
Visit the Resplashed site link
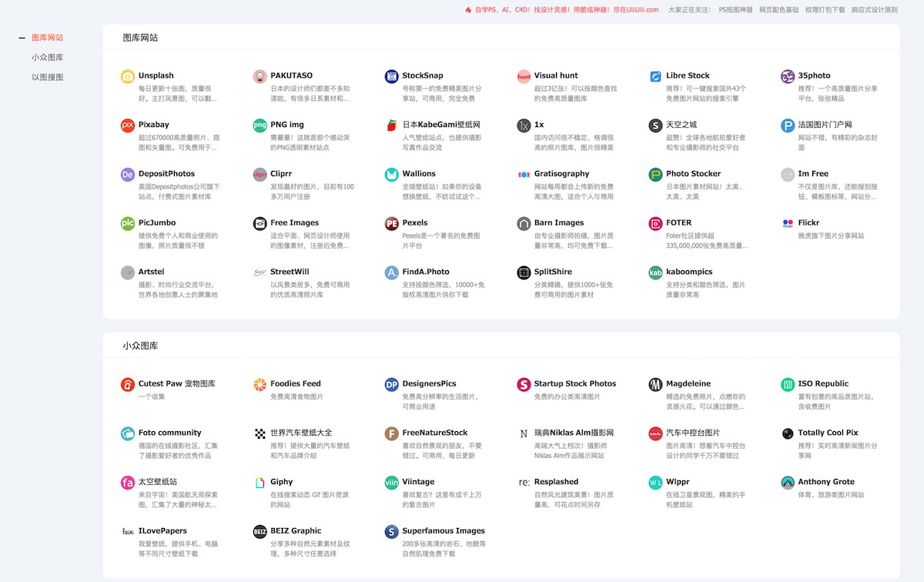(557, 482)
